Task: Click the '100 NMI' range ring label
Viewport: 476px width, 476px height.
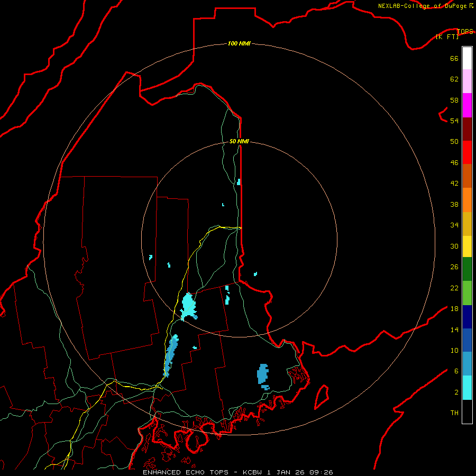Action: click(x=239, y=43)
